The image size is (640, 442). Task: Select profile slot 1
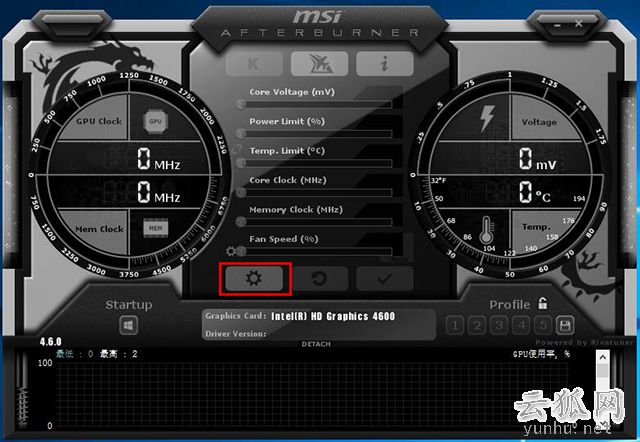455,325
